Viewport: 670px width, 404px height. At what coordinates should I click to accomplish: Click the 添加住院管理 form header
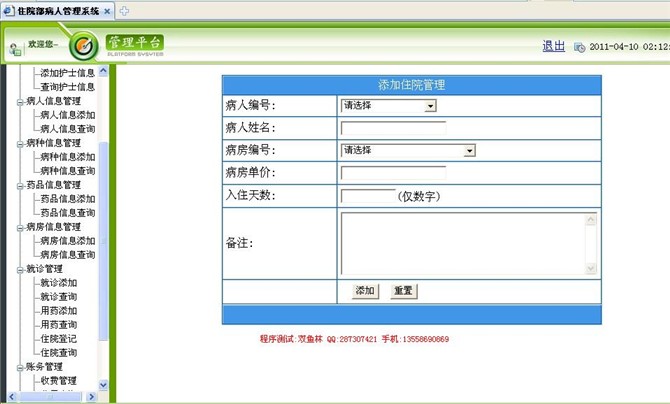tap(411, 85)
